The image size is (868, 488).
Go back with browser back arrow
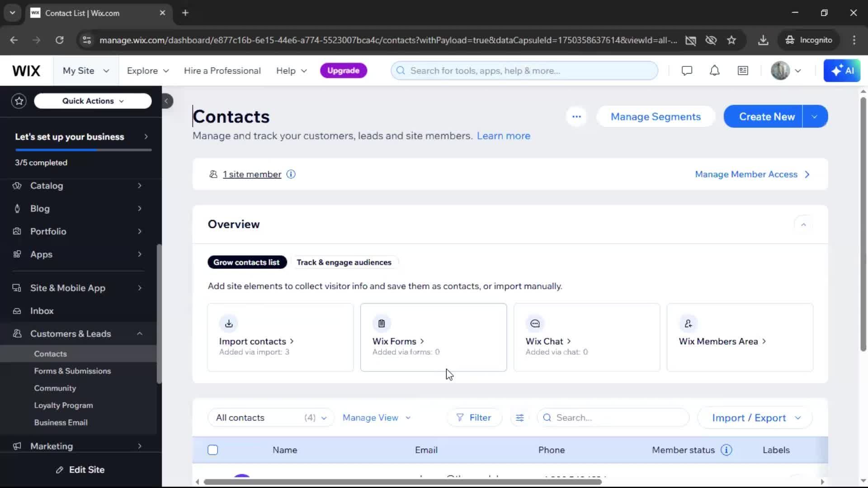coord(14,40)
